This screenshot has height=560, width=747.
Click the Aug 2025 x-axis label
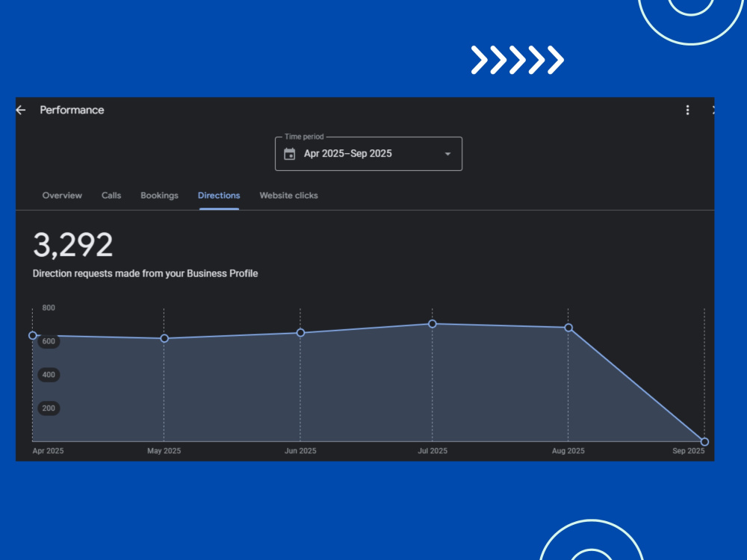click(x=568, y=451)
